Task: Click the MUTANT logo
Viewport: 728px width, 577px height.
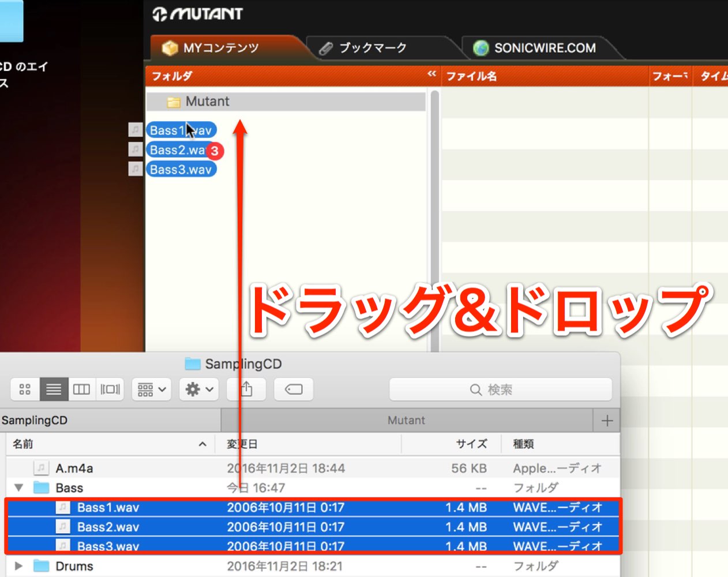Action: pos(198,14)
